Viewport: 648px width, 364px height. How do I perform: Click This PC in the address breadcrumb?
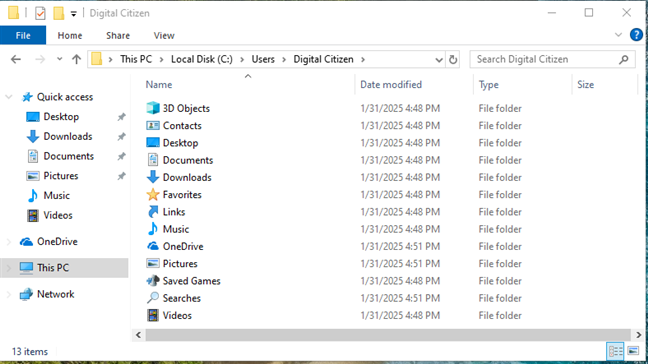point(136,59)
